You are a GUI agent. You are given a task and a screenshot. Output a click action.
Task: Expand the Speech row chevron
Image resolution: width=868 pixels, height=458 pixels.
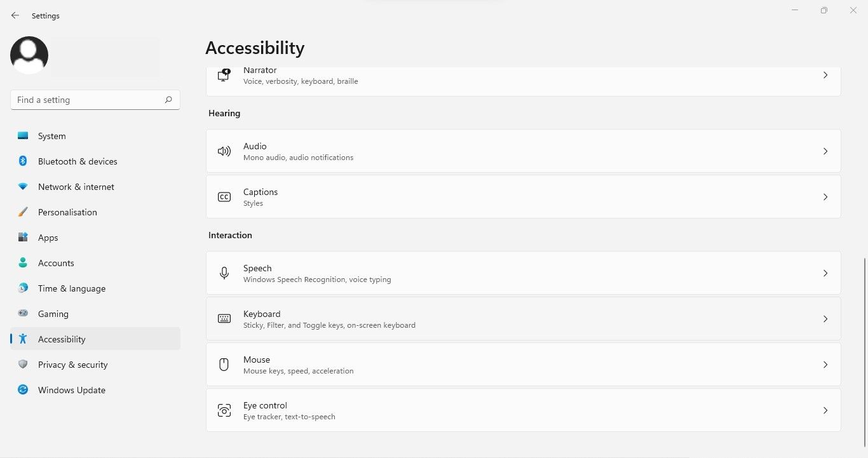pyautogui.click(x=825, y=273)
